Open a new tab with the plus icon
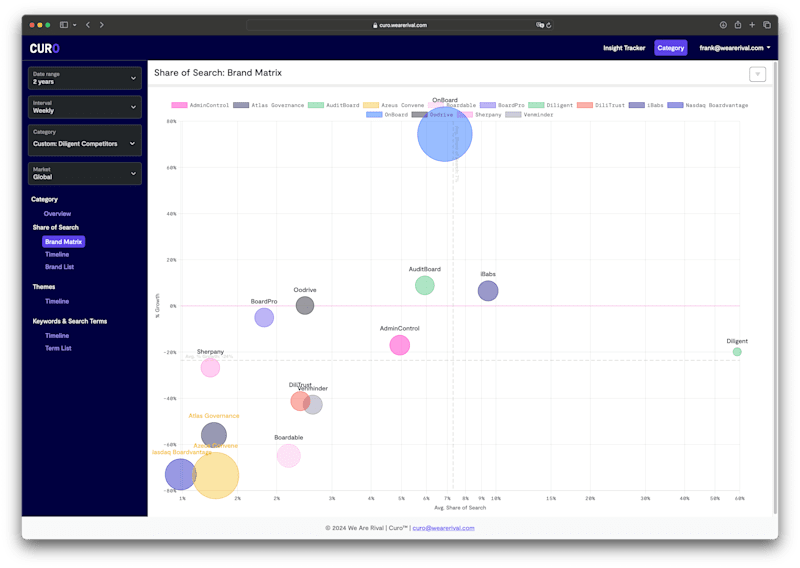The width and height of the screenshot is (800, 568). (x=752, y=24)
